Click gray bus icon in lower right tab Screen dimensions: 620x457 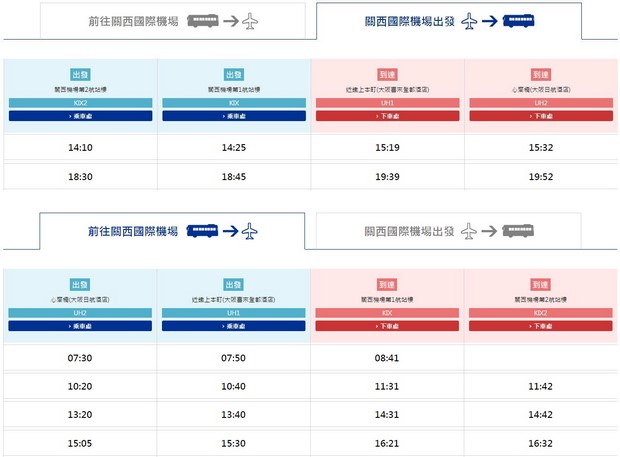click(518, 230)
